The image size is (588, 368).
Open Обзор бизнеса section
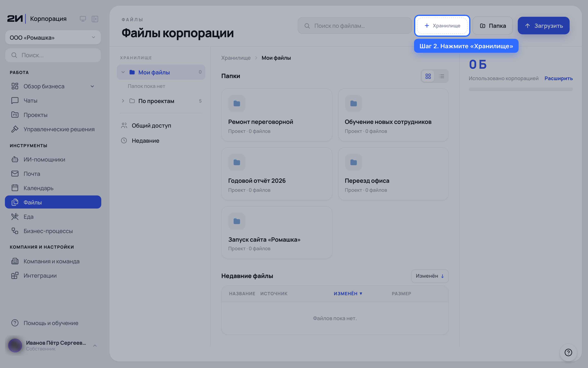click(x=53, y=86)
